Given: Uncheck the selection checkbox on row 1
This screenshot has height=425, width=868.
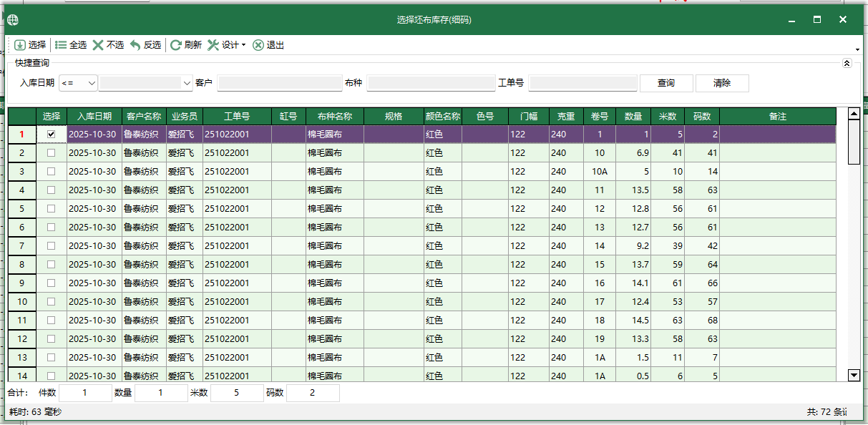Looking at the screenshot, I should (50, 135).
